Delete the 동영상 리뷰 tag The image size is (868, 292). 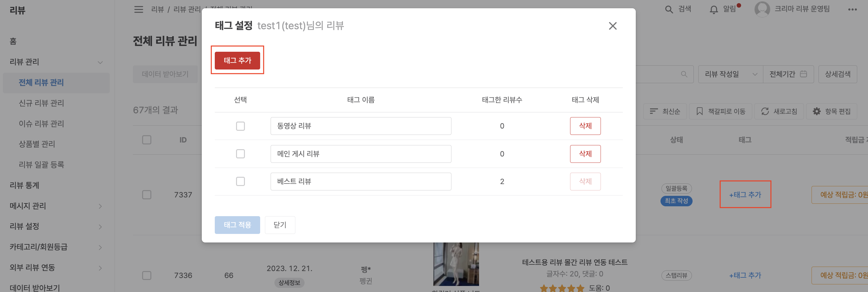point(585,126)
